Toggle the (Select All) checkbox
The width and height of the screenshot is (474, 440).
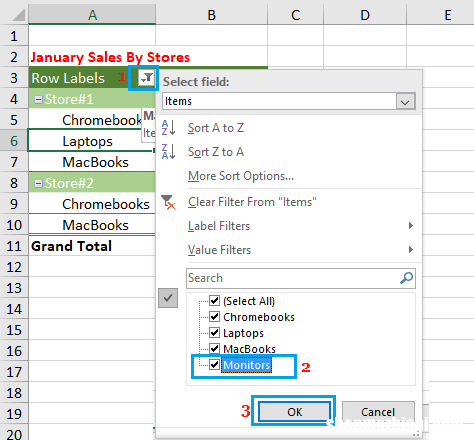pos(214,301)
